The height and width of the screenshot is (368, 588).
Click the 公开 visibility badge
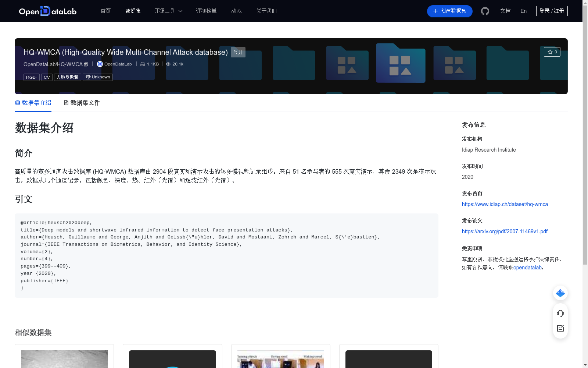(x=238, y=52)
